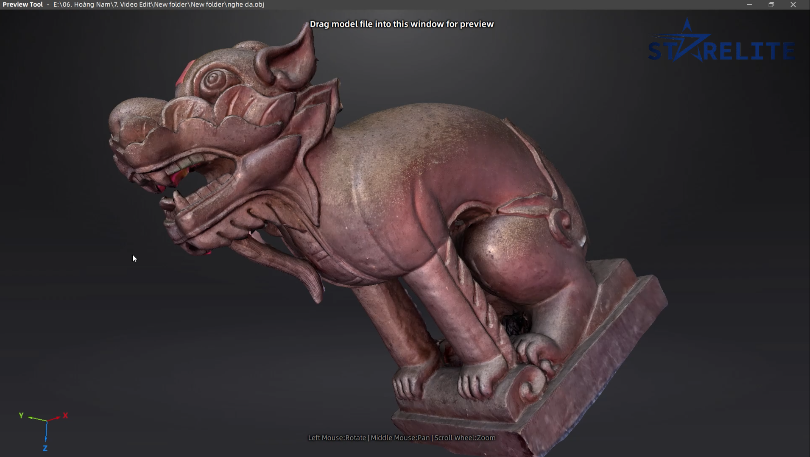Minimize the Preview Tool window
The image size is (810, 457).
(750, 5)
